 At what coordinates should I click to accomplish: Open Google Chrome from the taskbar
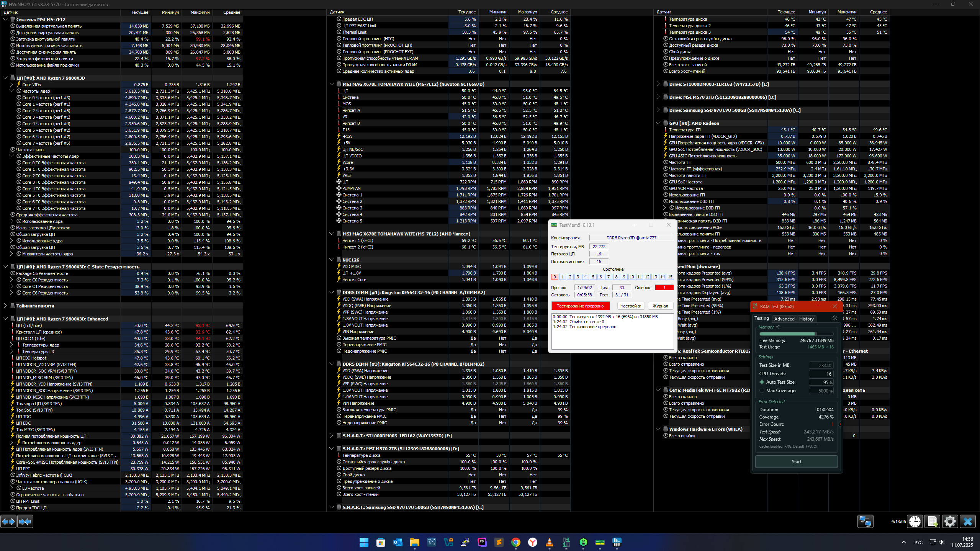coord(515,542)
